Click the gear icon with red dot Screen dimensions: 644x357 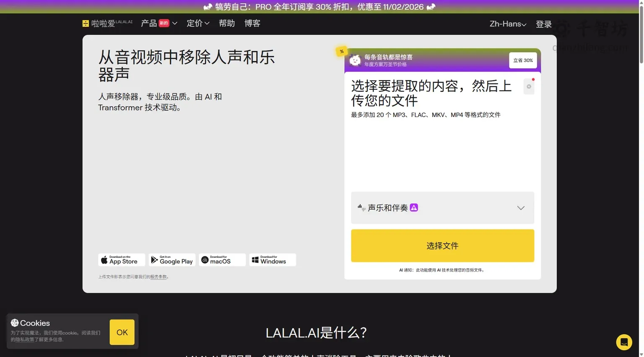pos(529,86)
